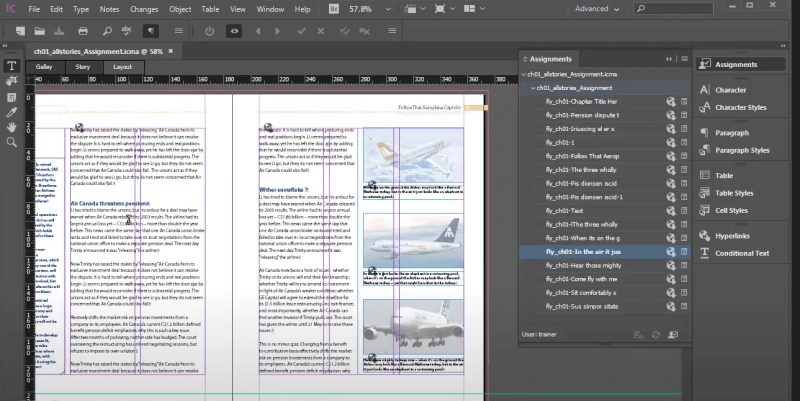
Task: Open the Conditional Text panel
Action: point(741,254)
